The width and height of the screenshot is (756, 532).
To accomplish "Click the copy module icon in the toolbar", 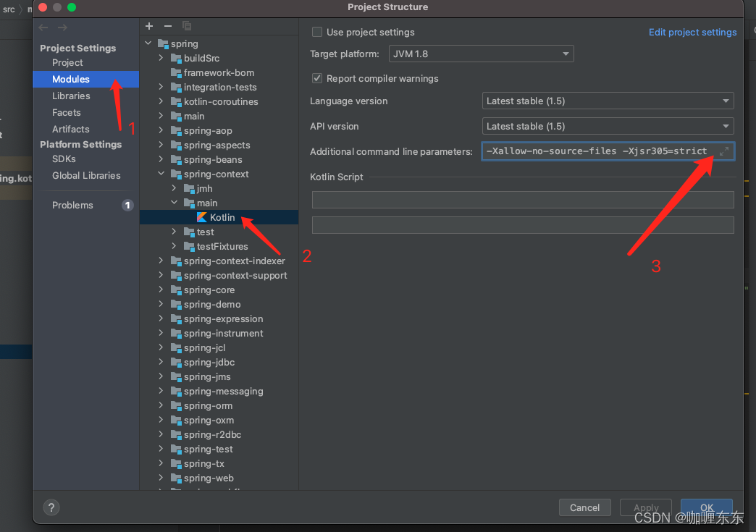I will (x=186, y=25).
